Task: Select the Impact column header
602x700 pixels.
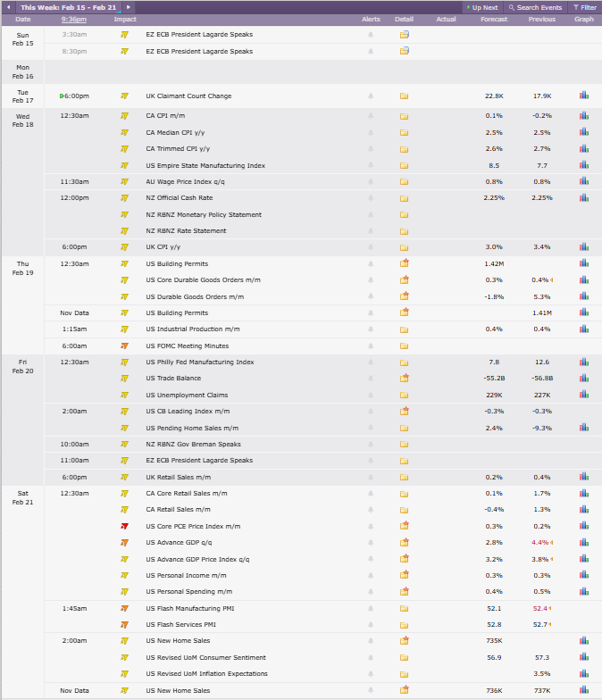Action: 125,20
